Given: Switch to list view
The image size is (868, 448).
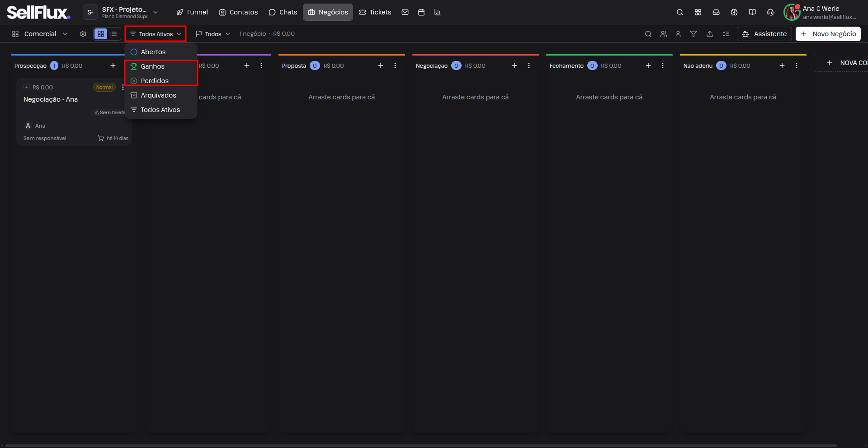Looking at the screenshot, I should [x=113, y=34].
